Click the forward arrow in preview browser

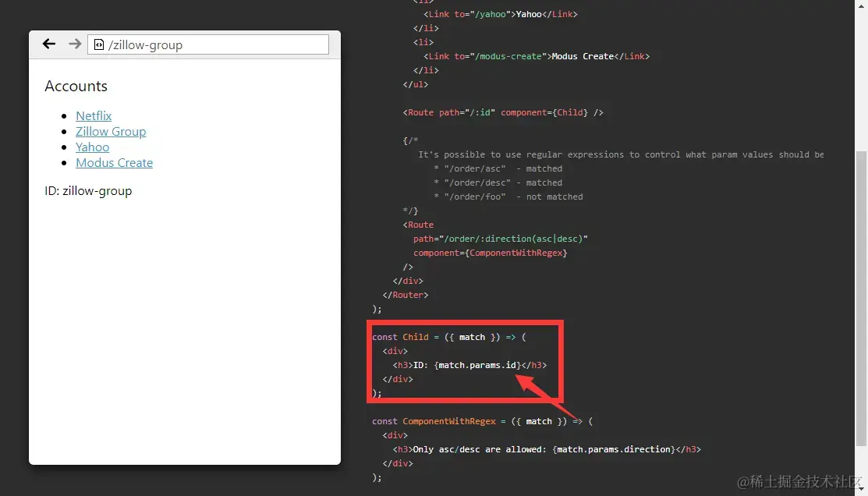[75, 44]
